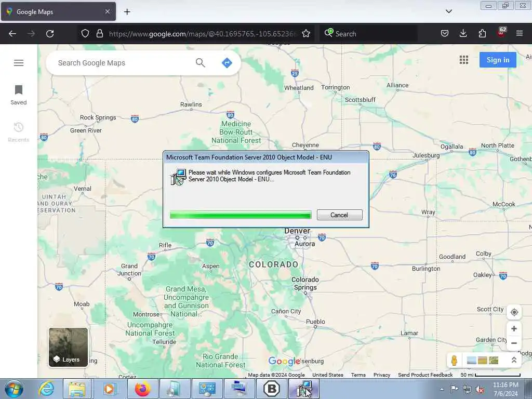The image size is (532, 399).
Task: Click the Firefox Search box
Action: coord(368,34)
